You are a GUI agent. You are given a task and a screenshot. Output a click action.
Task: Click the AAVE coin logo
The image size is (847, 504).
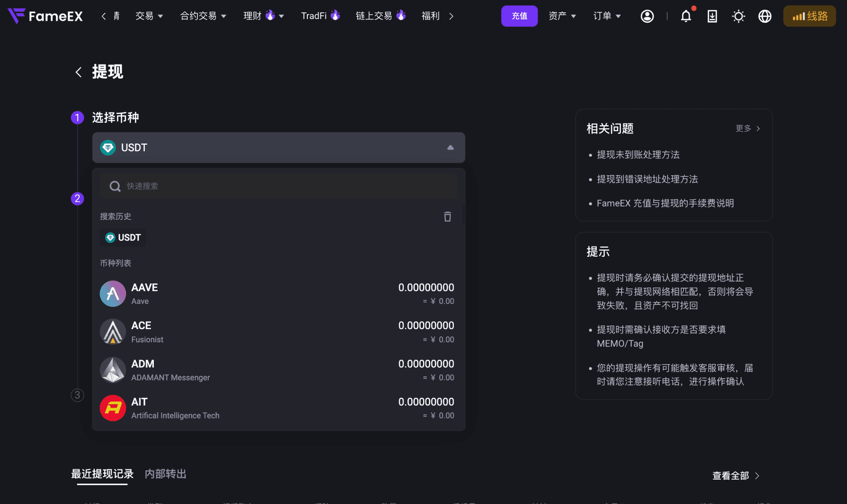tap(113, 294)
